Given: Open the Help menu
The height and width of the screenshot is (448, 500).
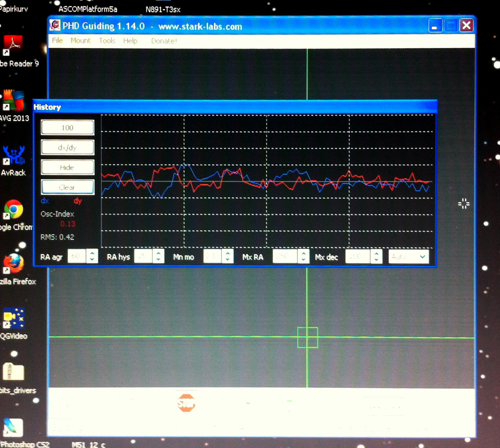Looking at the screenshot, I should coord(130,41).
